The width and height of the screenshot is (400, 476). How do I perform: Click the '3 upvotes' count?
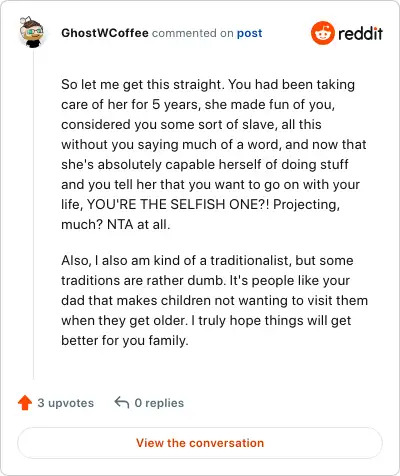(x=66, y=403)
